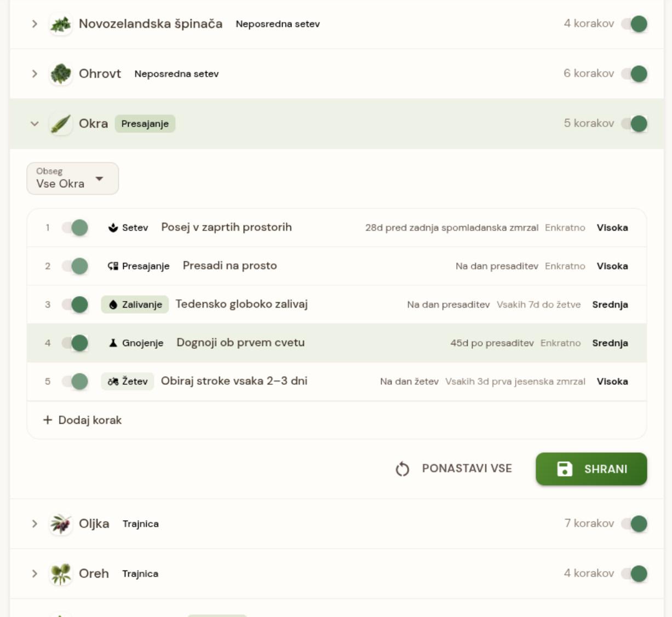Screen dimensions: 672x617
Task: Click Ponastavi vse reset button
Action: pyautogui.click(x=453, y=469)
